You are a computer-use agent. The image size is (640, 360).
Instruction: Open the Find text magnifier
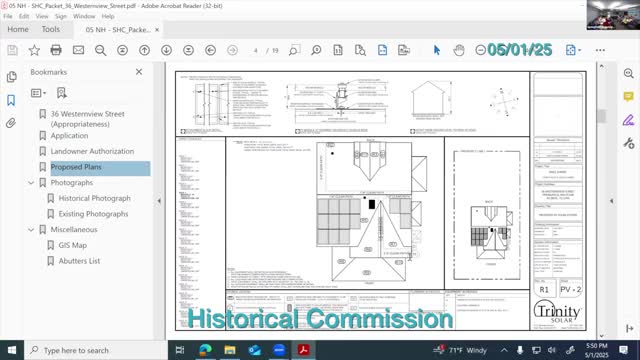click(x=100, y=50)
